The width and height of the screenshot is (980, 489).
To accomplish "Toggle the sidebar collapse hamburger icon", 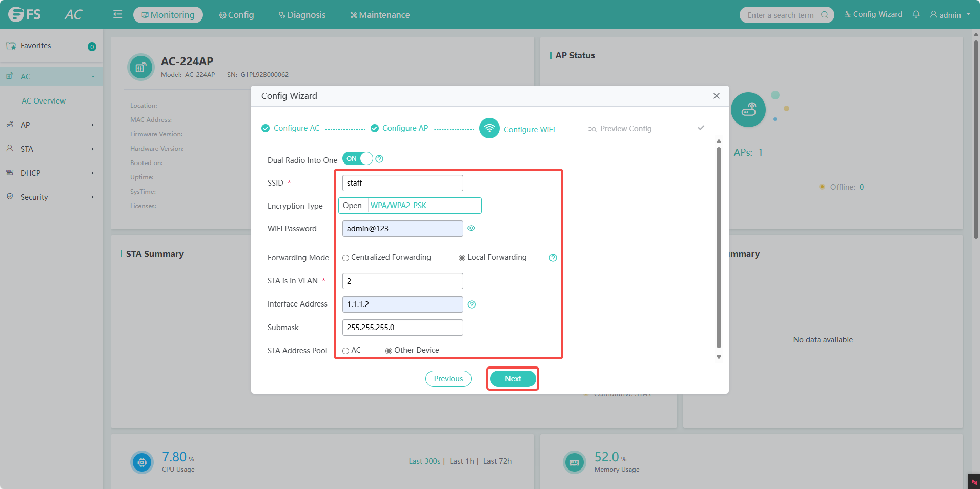I will point(118,14).
